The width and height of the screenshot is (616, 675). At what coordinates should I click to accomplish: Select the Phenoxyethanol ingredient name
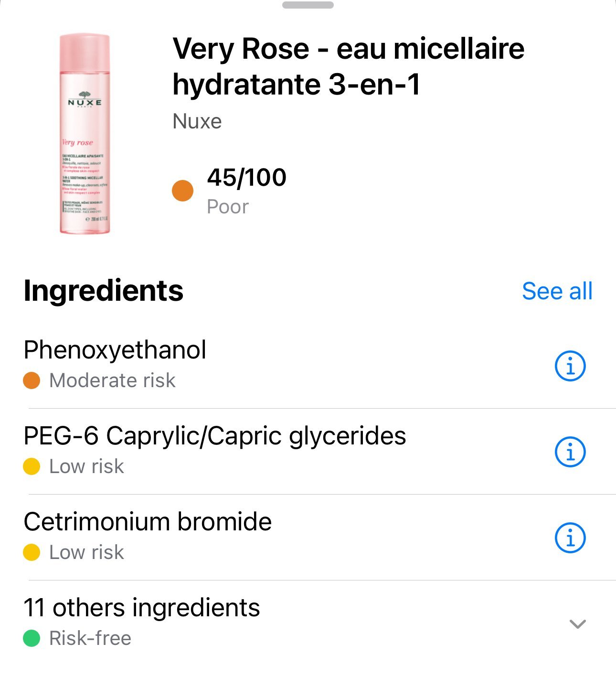coord(115,350)
